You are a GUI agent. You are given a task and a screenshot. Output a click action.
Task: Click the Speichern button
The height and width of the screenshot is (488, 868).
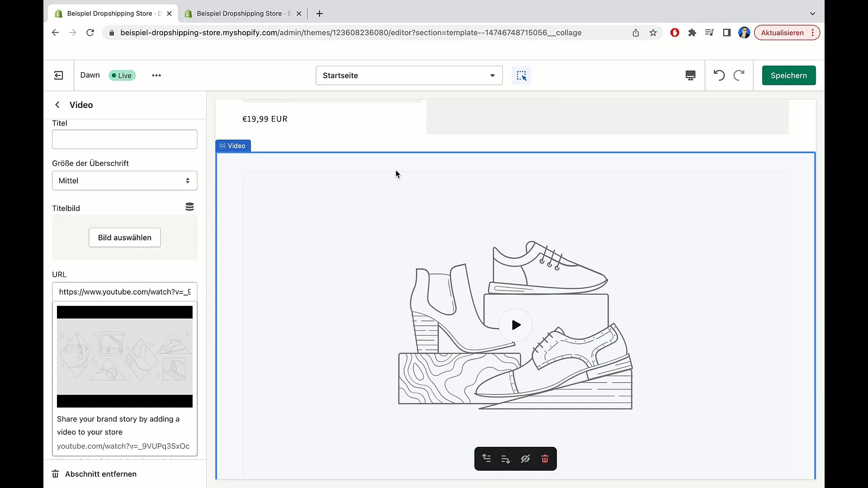(788, 75)
